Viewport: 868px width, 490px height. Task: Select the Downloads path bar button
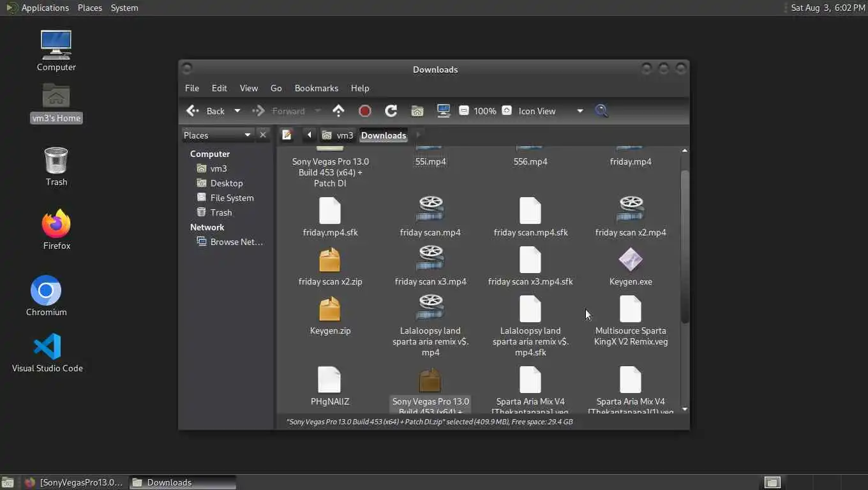tap(384, 135)
